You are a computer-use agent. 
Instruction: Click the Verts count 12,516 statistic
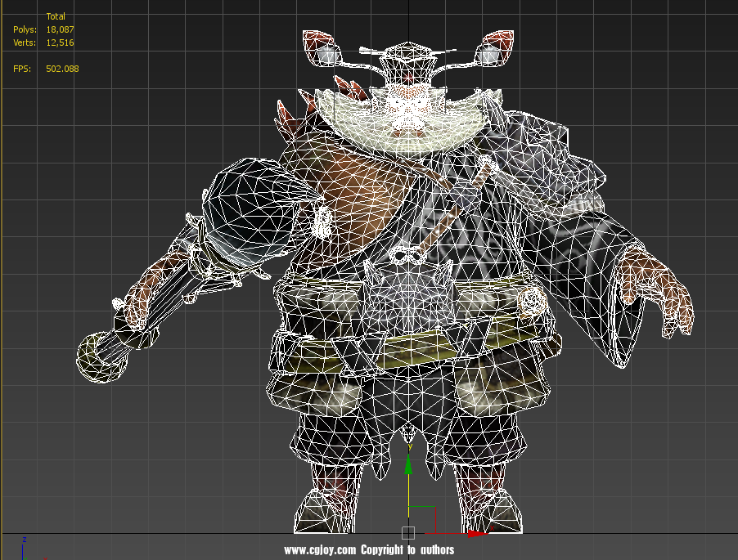[x=60, y=43]
